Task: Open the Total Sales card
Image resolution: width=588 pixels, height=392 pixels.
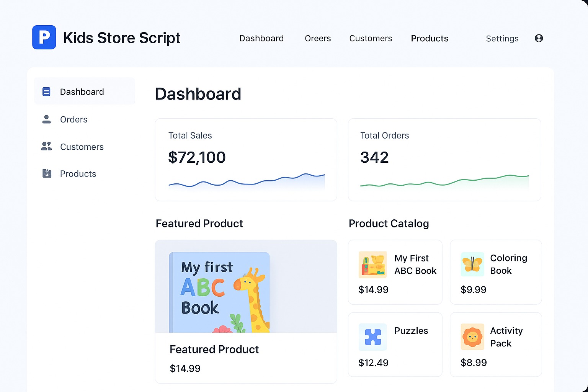Action: click(246, 160)
